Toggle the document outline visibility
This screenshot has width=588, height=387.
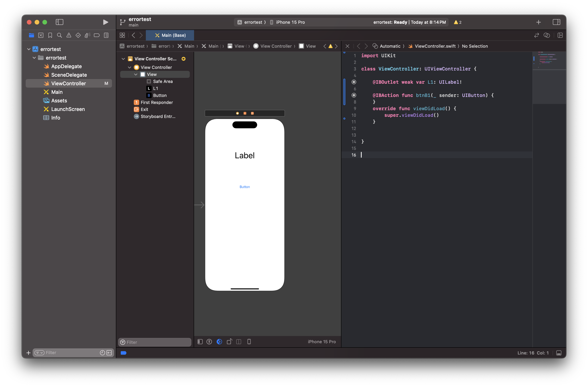tap(200, 342)
